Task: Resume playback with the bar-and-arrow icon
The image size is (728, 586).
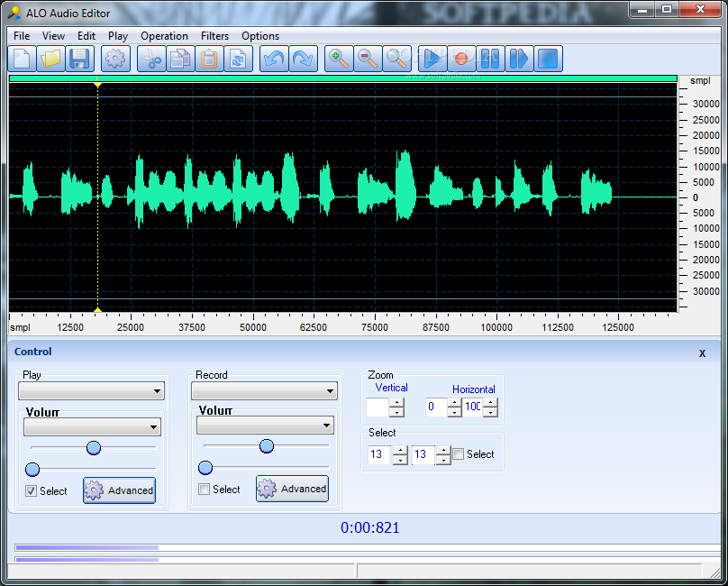Action: tap(519, 59)
